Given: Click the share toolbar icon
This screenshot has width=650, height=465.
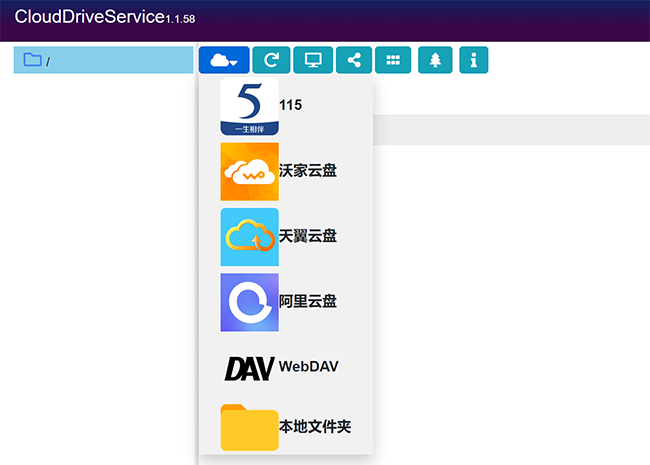Looking at the screenshot, I should [x=354, y=60].
